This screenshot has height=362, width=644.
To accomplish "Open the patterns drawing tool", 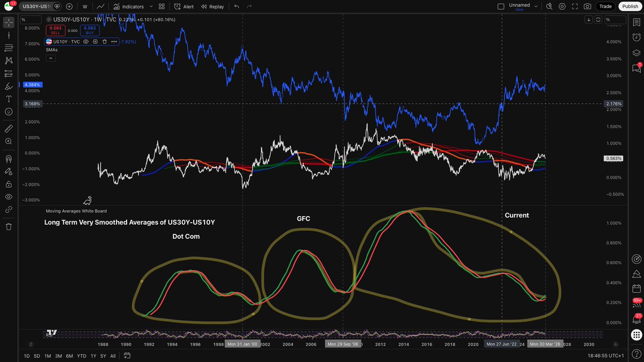I will (x=9, y=61).
